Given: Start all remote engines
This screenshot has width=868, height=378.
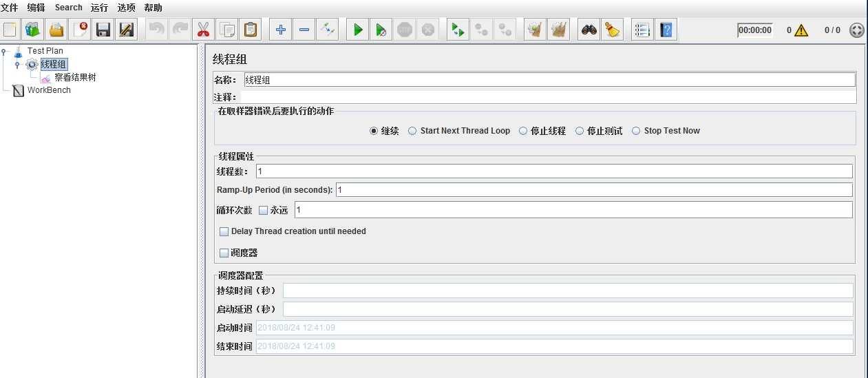Looking at the screenshot, I should (458, 30).
